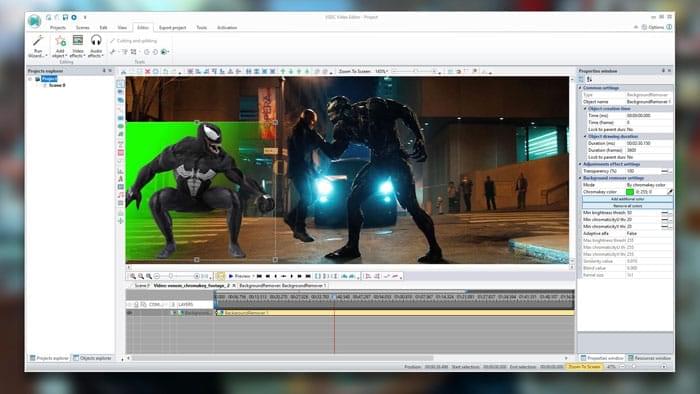Adjust the Transparency (%) slider control

coord(665,171)
